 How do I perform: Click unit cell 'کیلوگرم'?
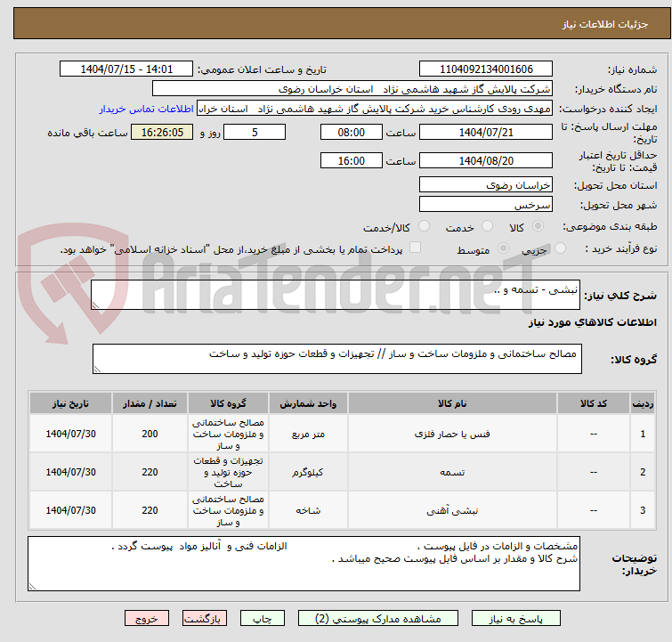pos(308,472)
